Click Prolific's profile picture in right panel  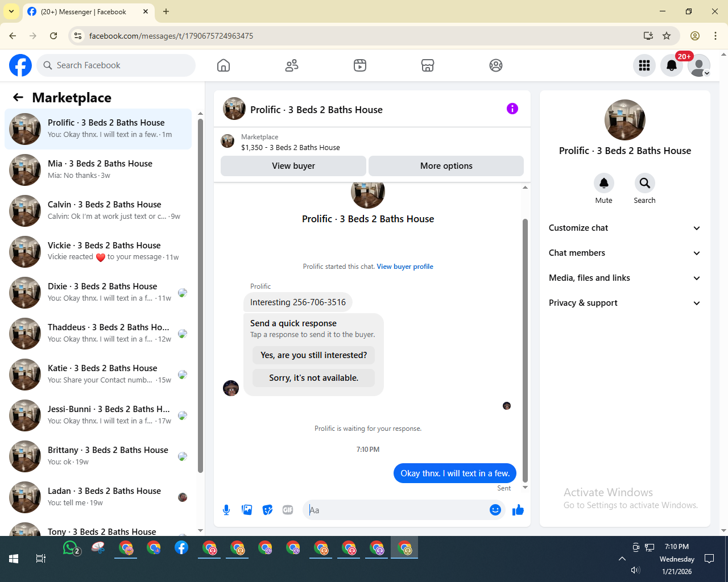pyautogui.click(x=625, y=120)
